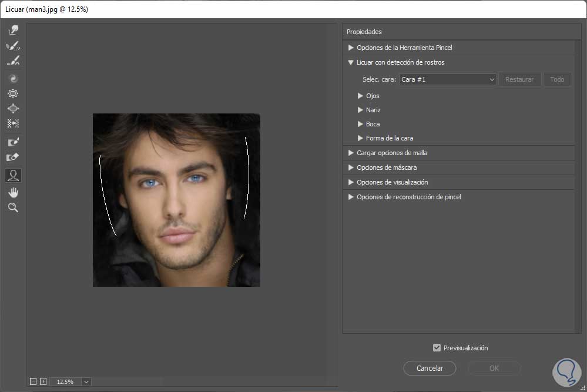Click the Todo button
Image resolution: width=587 pixels, height=392 pixels.
click(557, 79)
